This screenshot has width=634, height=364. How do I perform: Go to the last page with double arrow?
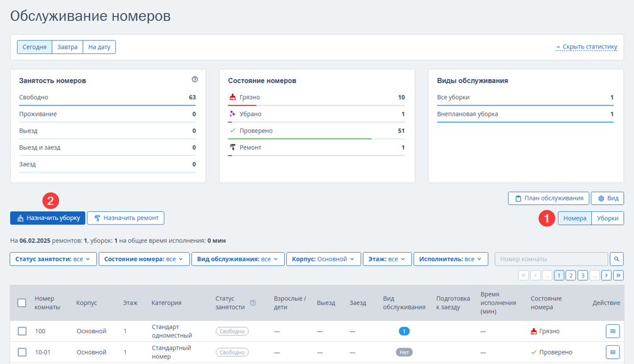618,275
